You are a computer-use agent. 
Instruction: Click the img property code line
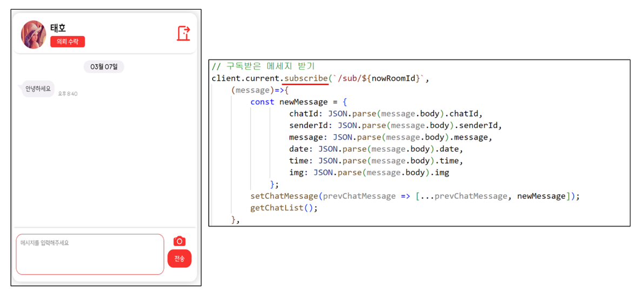[x=369, y=173]
